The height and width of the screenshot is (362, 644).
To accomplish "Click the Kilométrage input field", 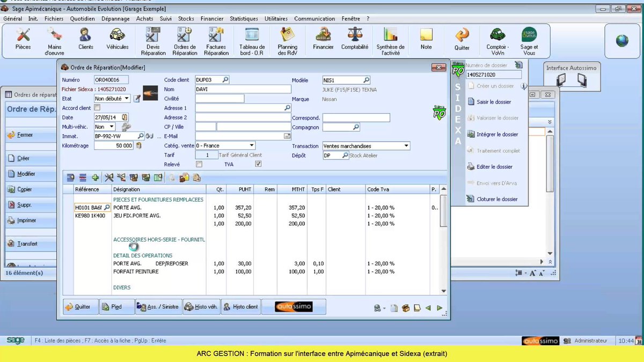I will pos(114,145).
